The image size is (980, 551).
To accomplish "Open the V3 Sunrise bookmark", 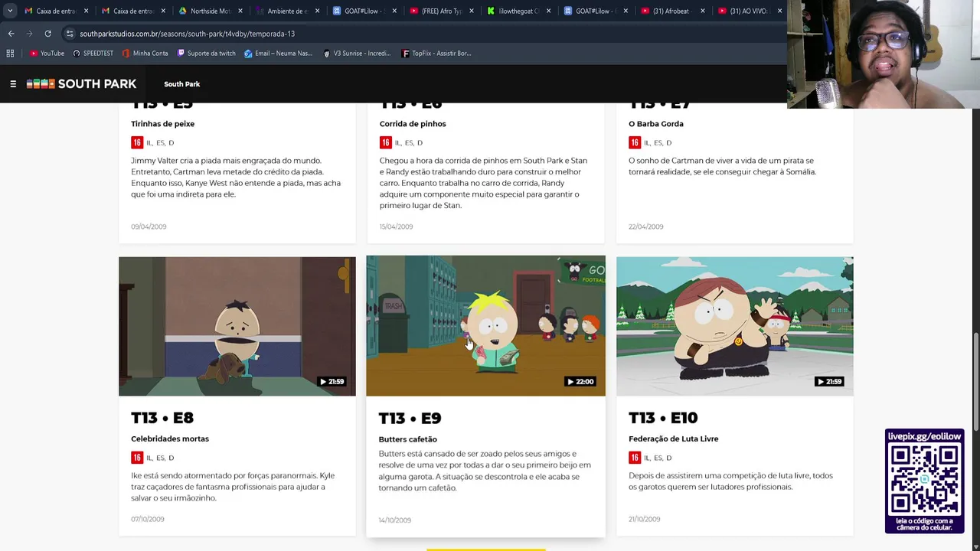I will point(357,54).
